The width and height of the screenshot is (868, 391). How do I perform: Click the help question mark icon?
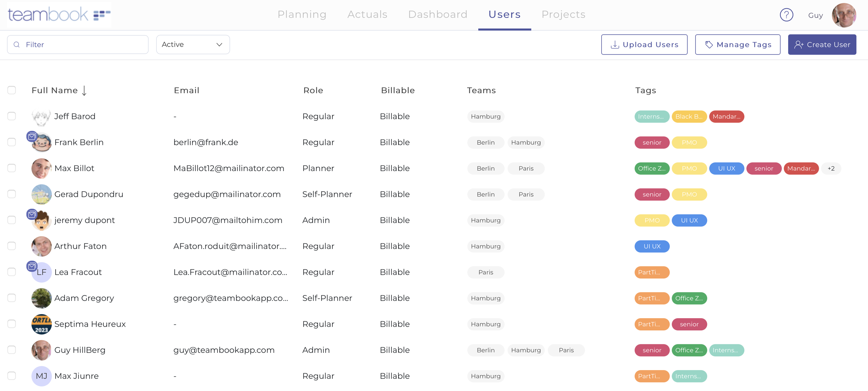[x=786, y=15]
